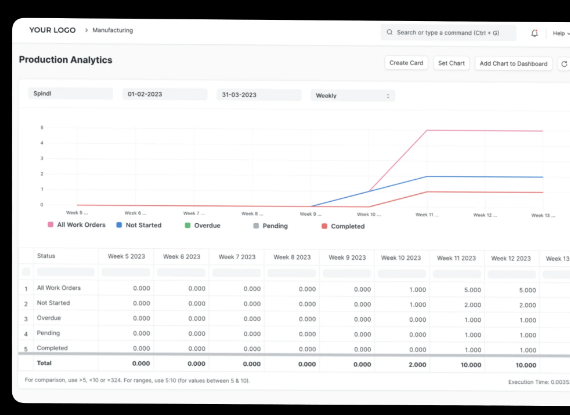Image resolution: width=570 pixels, height=415 pixels.
Task: Click the Week 7 2023 column header
Action: [237, 257]
